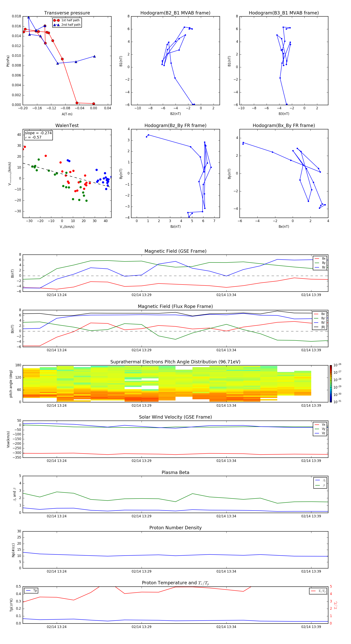This screenshot has height=644, width=351.
Task: Click "02/14 13:34" tick under Plasma Beta panel
Action: (x=226, y=516)
